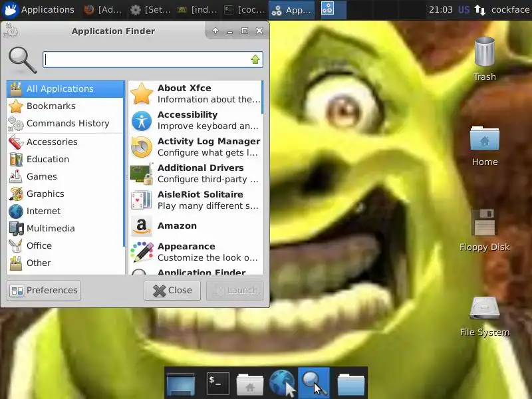Click the Application Finder magnifier dock icon
Screen dimensions: 532x399
point(314,383)
